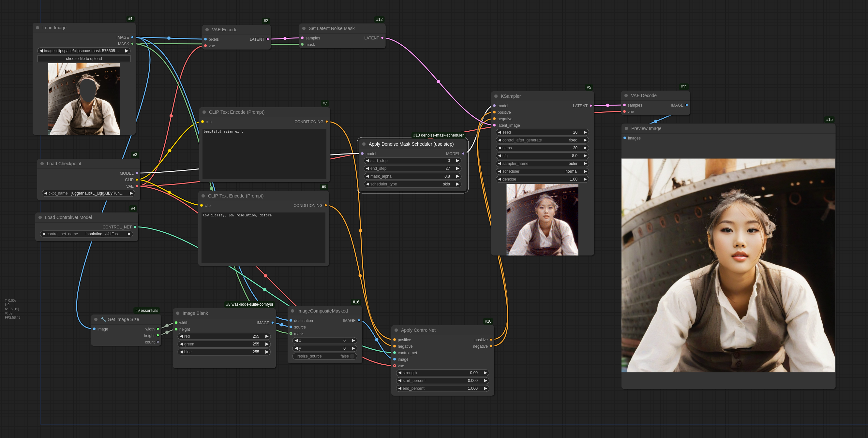
Task: Collapse the KSampler node via its dot
Action: 496,96
